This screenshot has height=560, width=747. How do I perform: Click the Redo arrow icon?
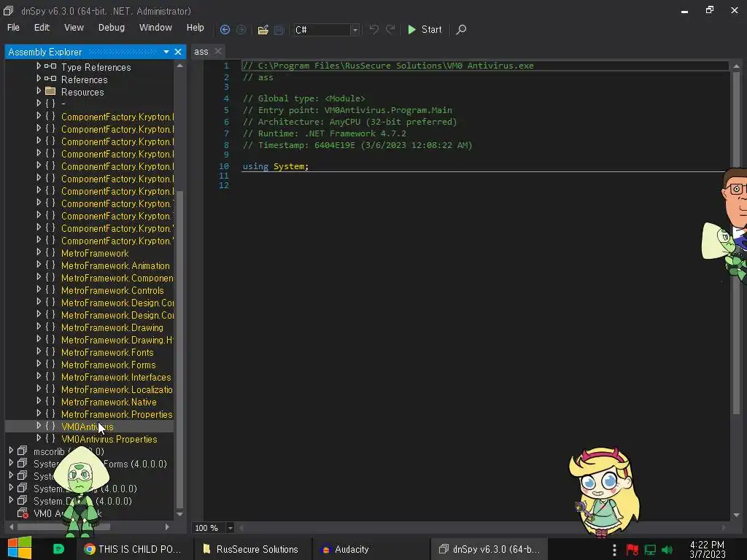[390, 29]
